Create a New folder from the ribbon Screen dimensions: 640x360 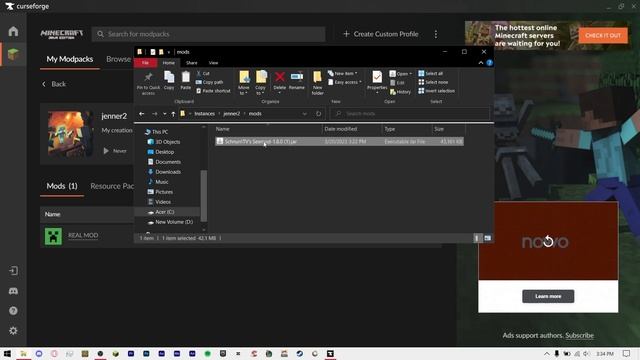(318, 83)
